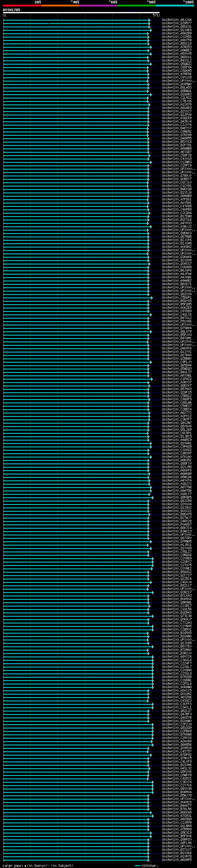The height and width of the screenshot is (868, 197).
Task: Click the cyan =100char. scale bar
Action: (x=137, y=865)
